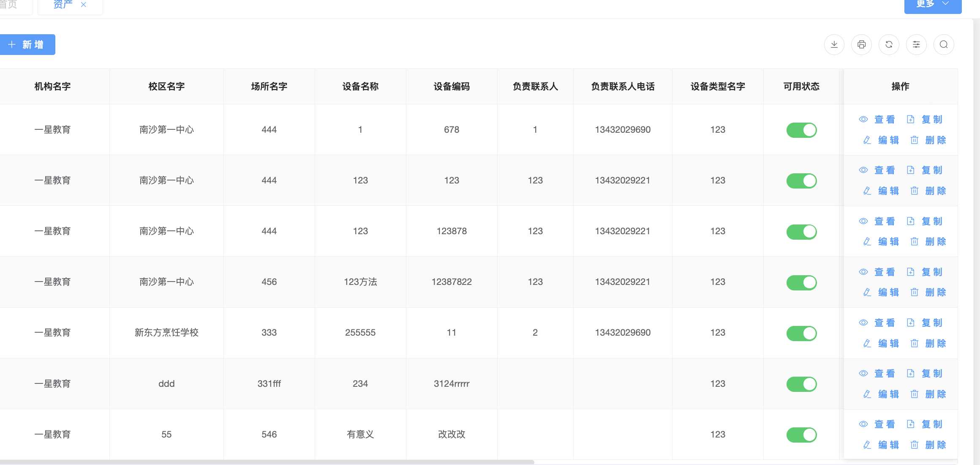The height and width of the screenshot is (465, 980).
Task: Click copy icon for ddd row
Action: [911, 373]
